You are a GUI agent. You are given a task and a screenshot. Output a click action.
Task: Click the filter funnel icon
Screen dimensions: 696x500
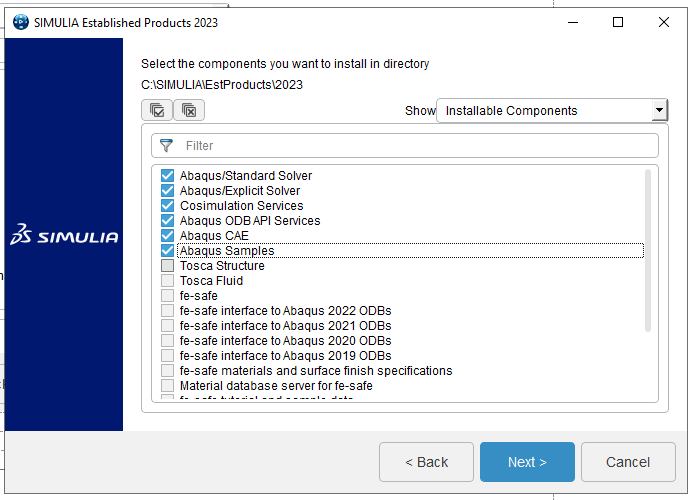(166, 145)
